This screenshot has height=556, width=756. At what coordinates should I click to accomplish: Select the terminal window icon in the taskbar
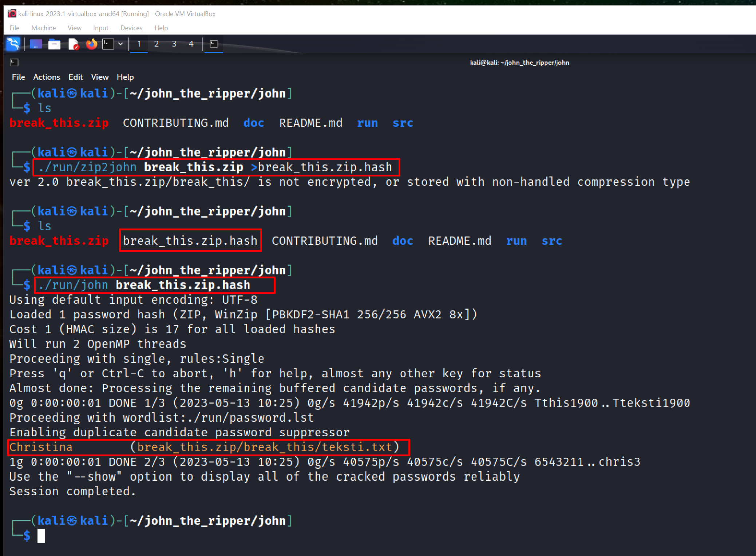[213, 44]
